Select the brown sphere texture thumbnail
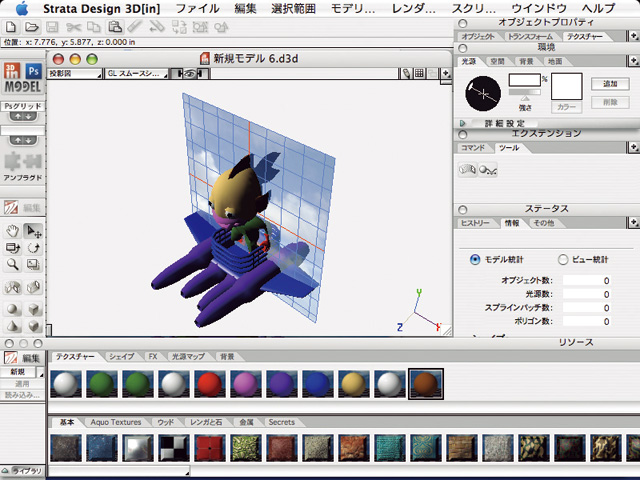This screenshot has height=480, width=640. pyautogui.click(x=426, y=384)
